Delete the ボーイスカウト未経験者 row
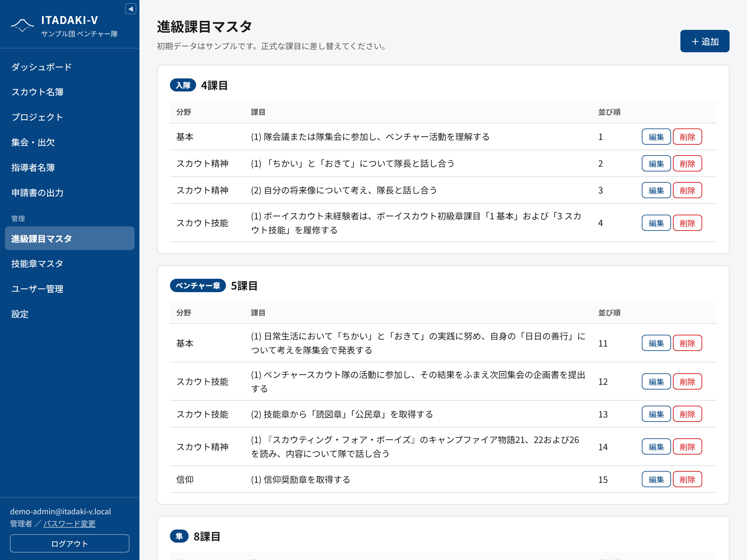Screen dimensions: 747x560 (687, 223)
